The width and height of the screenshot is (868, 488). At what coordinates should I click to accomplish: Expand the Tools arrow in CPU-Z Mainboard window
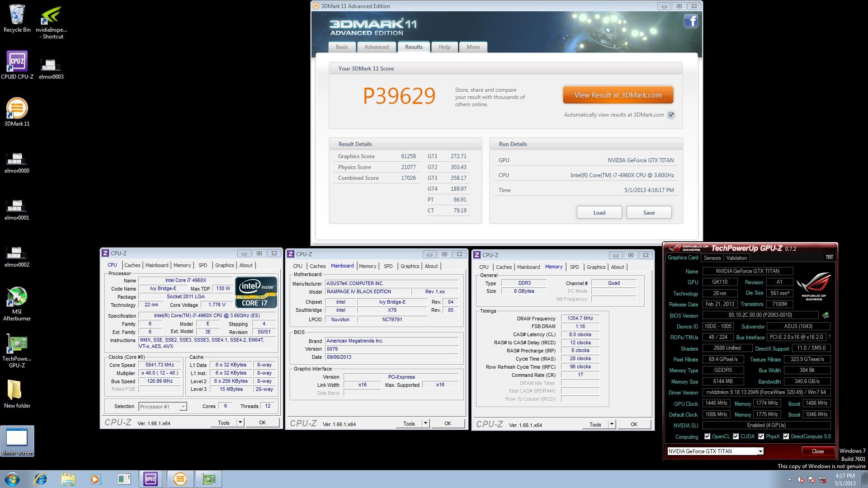[x=425, y=423]
